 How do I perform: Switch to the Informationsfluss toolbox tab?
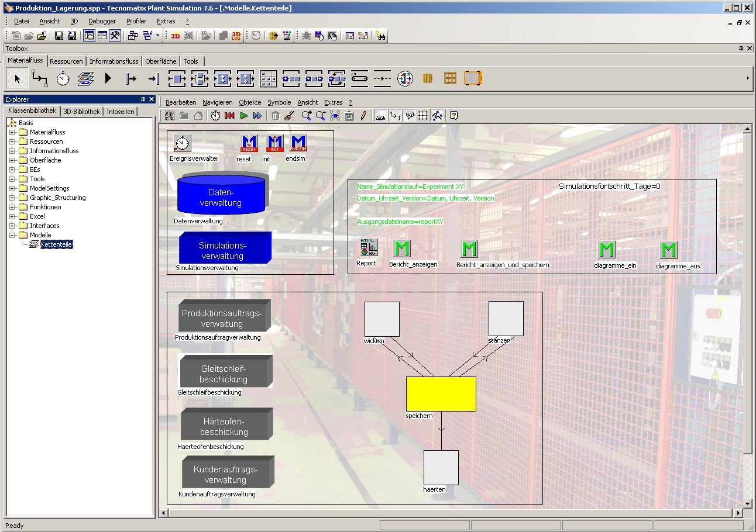(114, 61)
